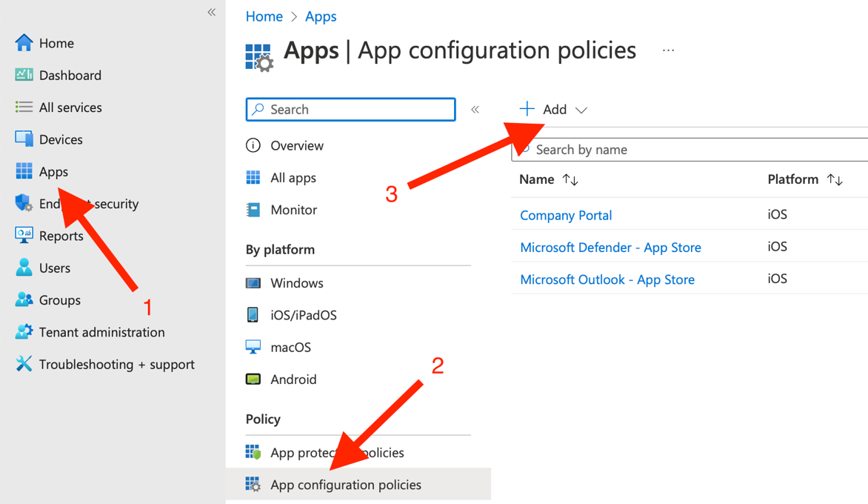868x504 pixels.
Task: Choose the Android platform entry
Action: click(x=294, y=379)
